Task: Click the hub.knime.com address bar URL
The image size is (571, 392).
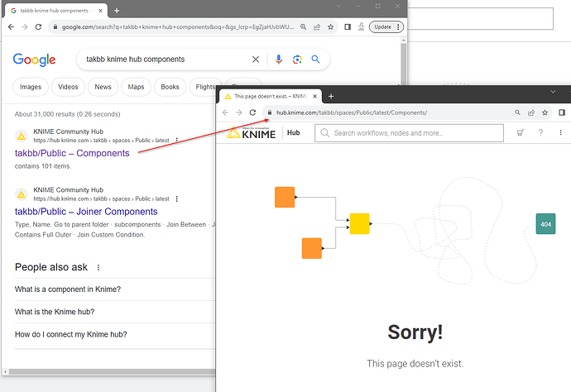Action: pos(352,112)
